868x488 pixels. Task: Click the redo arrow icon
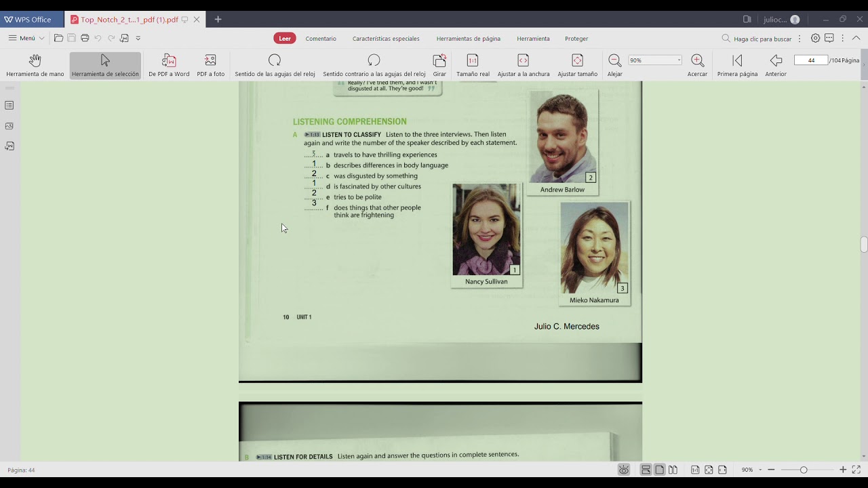click(x=111, y=38)
